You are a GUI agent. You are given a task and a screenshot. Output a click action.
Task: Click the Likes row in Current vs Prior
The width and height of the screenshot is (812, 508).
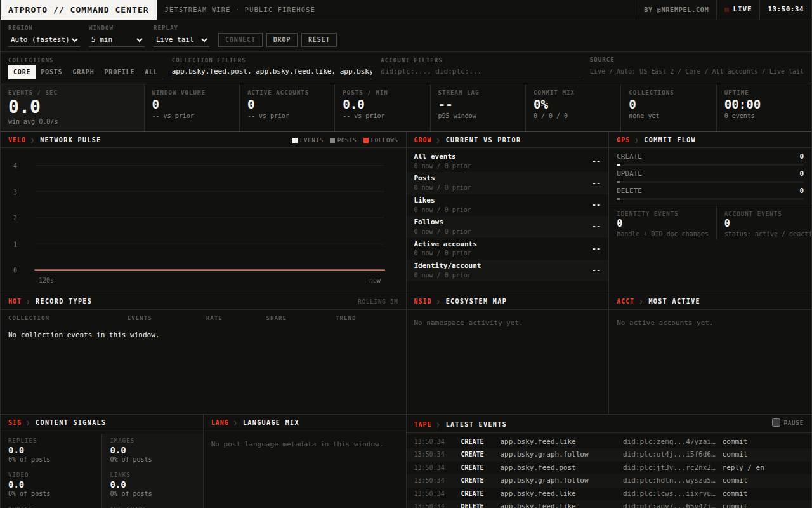[x=507, y=204]
